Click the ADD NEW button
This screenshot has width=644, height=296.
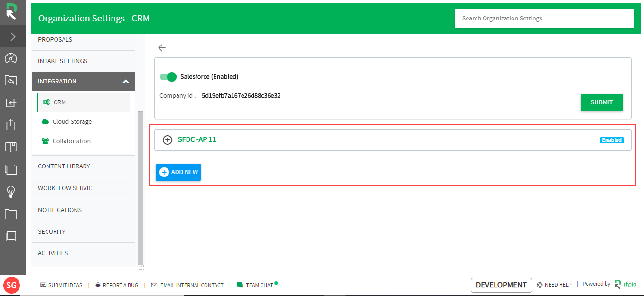[x=178, y=172]
